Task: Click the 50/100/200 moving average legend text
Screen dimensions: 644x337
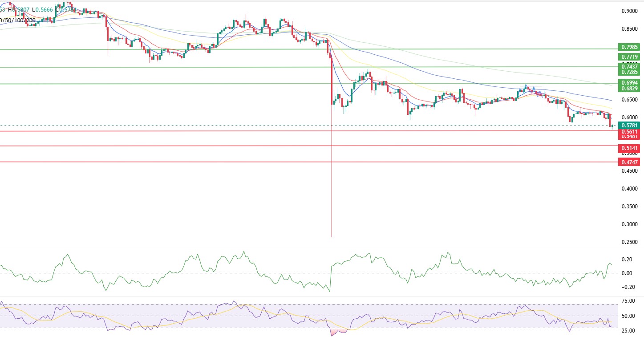Action: (18, 20)
